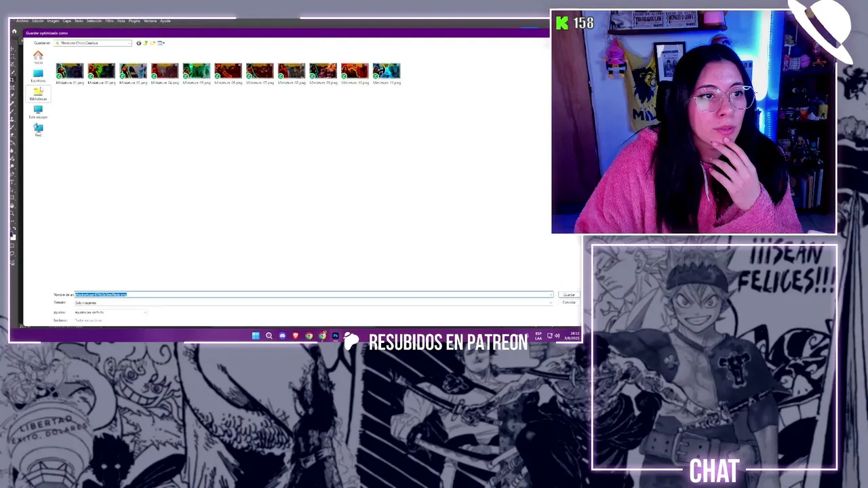Viewport: 868px width, 488px height.
Task: Expand the file name history dropdown arrow
Action: coord(551,295)
